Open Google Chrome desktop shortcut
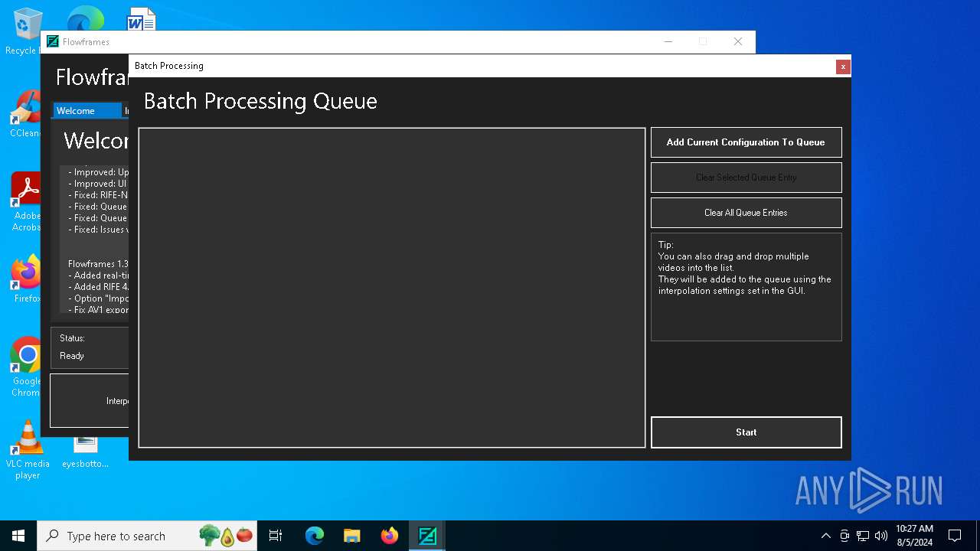Image resolution: width=980 pixels, height=551 pixels. [25, 367]
